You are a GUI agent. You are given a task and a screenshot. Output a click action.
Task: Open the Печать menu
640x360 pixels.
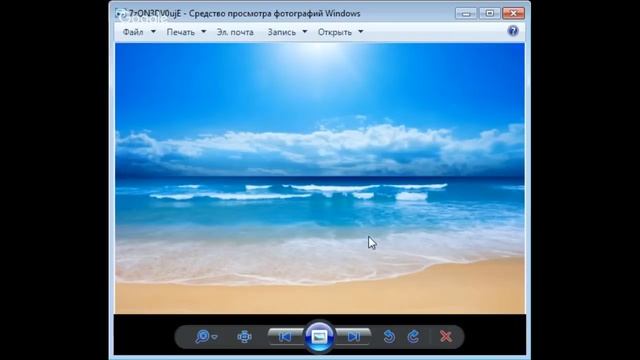pos(181,32)
